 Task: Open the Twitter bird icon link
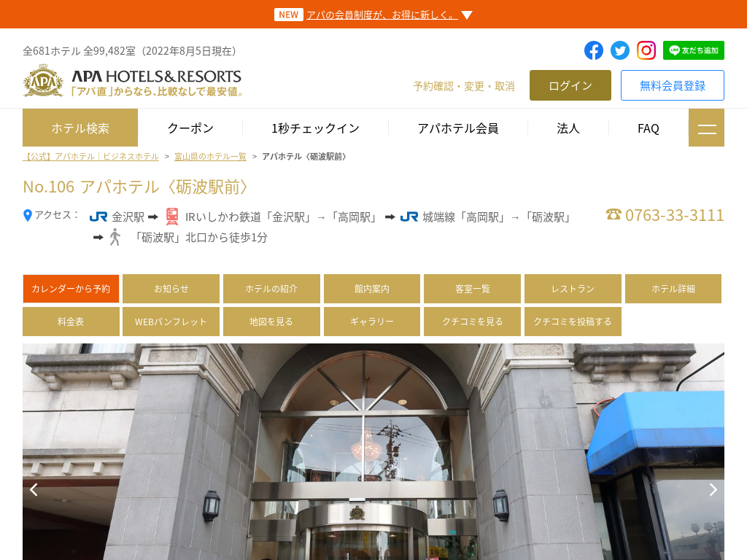[x=620, y=50]
